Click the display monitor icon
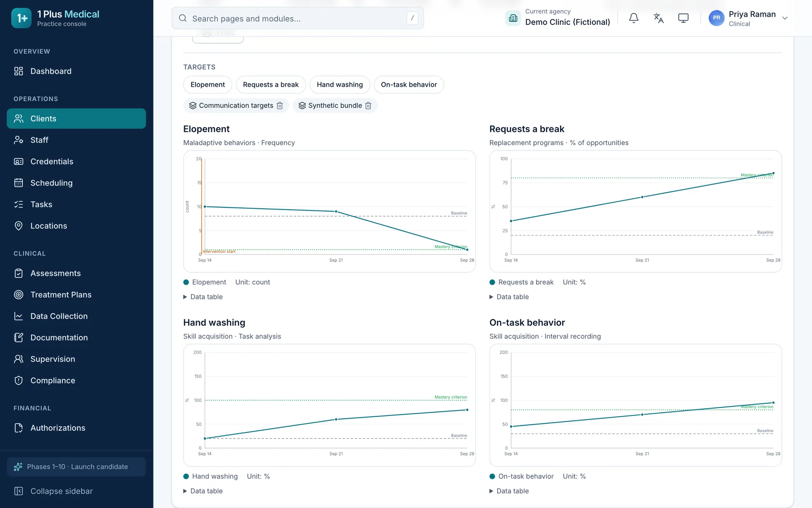812x508 pixels. click(683, 18)
